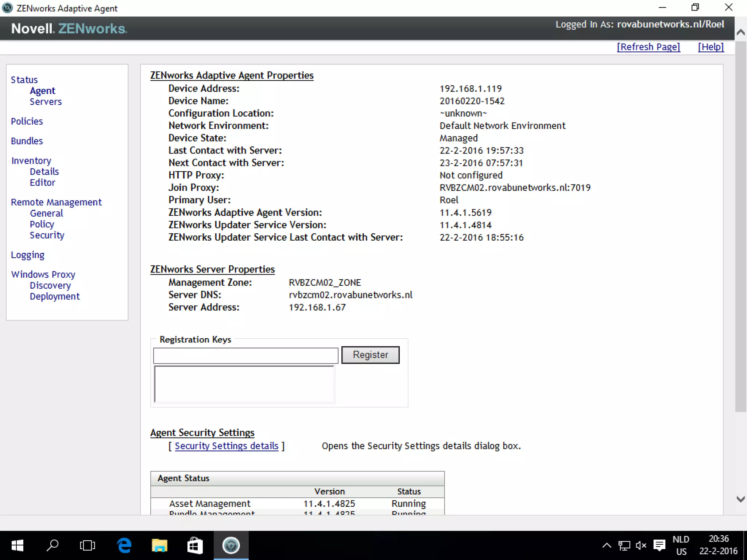Open Windows Proxy Deployment page
The image size is (747, 560).
click(x=54, y=296)
